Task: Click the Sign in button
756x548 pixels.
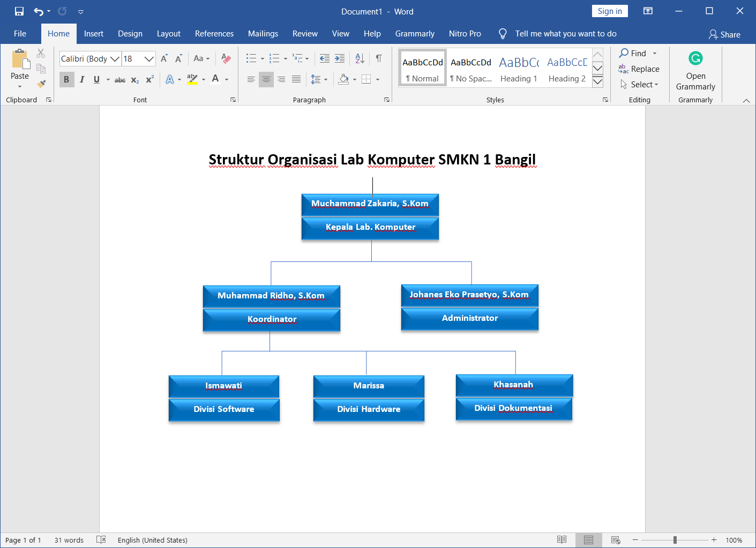Action: pos(610,11)
